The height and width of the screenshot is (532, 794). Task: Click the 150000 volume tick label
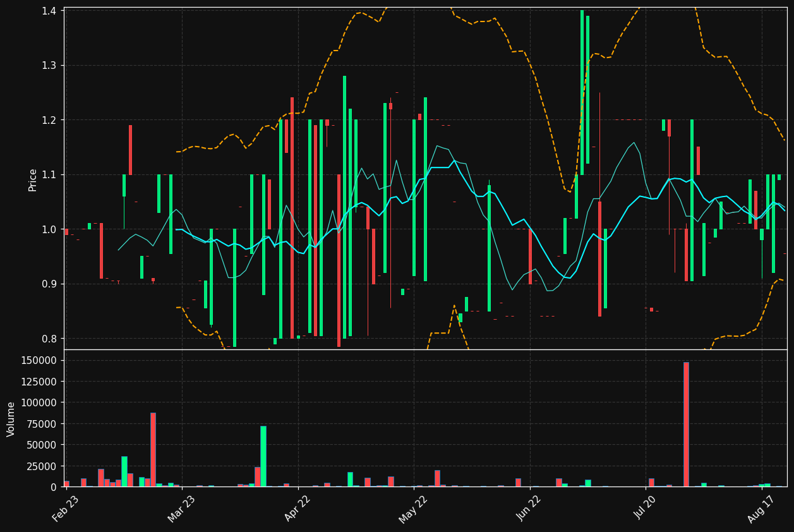[40, 361]
